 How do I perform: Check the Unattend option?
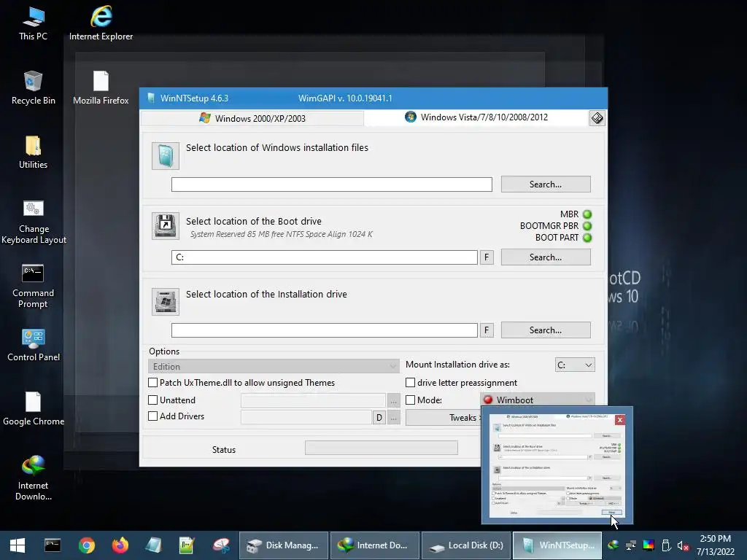(153, 400)
